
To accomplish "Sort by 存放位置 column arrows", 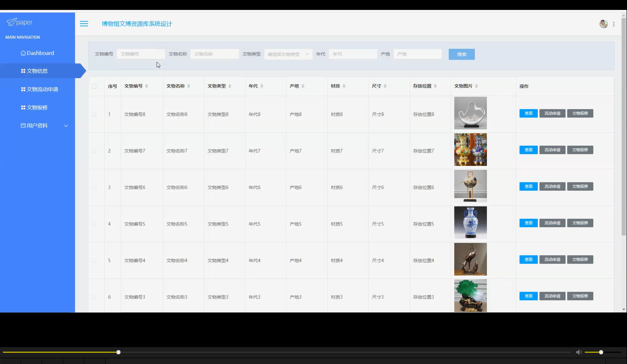I will [435, 86].
